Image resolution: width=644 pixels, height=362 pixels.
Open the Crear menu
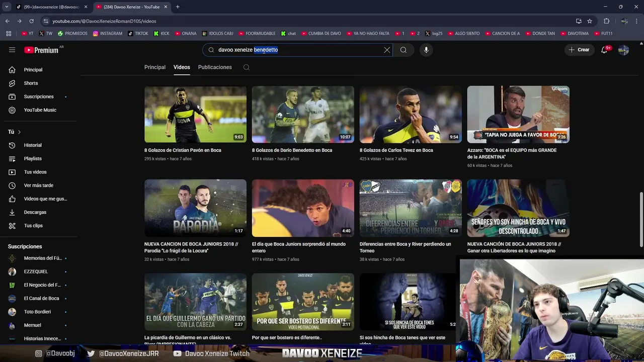point(579,50)
